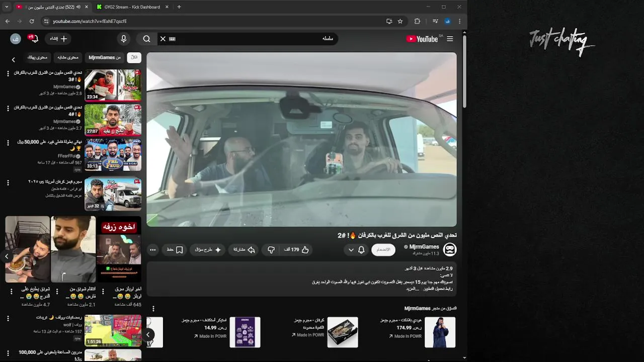Click the address bar URL youtube.com/watch
Screen dimensions: 644x362
[x=90, y=21]
